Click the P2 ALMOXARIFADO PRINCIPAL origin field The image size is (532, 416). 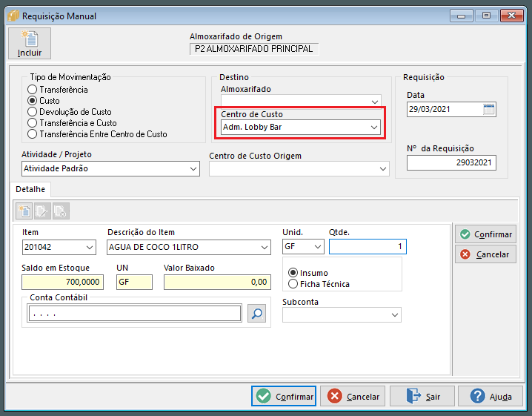pos(254,49)
